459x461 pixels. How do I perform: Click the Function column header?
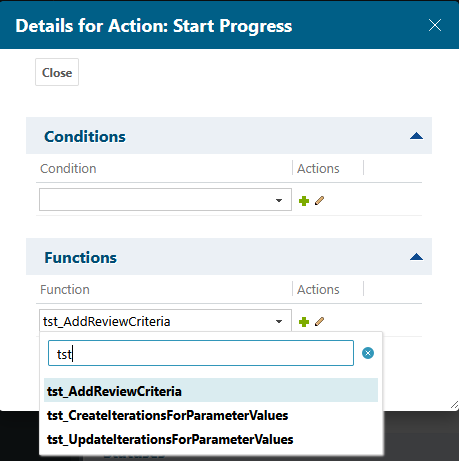click(65, 290)
